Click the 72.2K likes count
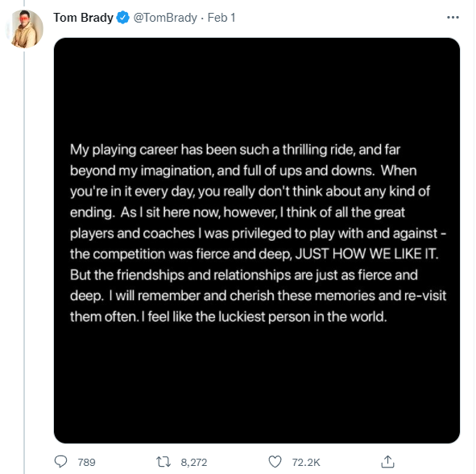Viewport: 476px width, 474px height. pyautogui.click(x=306, y=462)
